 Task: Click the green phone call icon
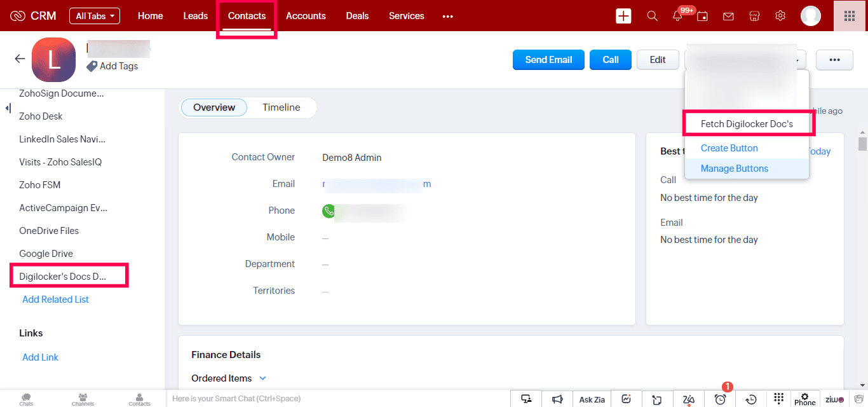tap(329, 211)
